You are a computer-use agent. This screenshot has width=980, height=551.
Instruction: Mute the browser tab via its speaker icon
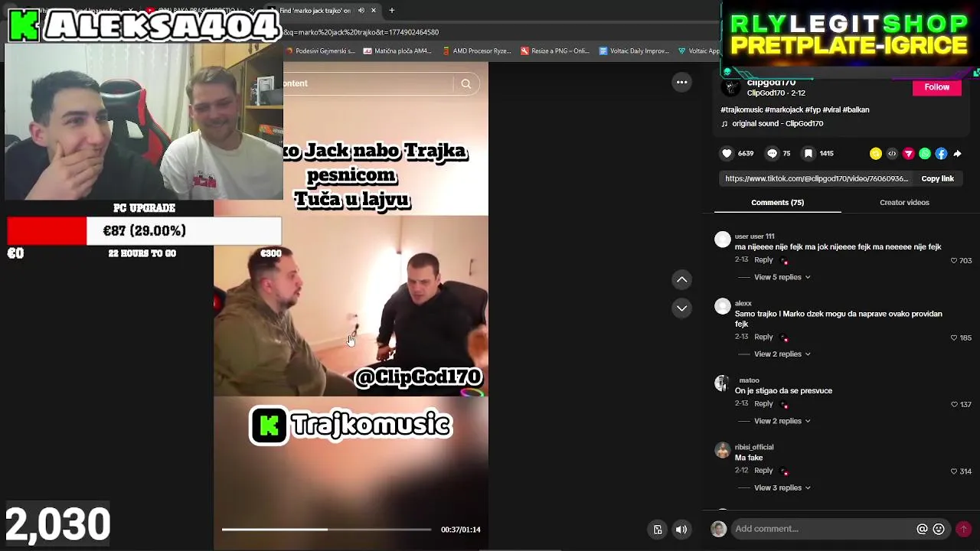(x=361, y=11)
